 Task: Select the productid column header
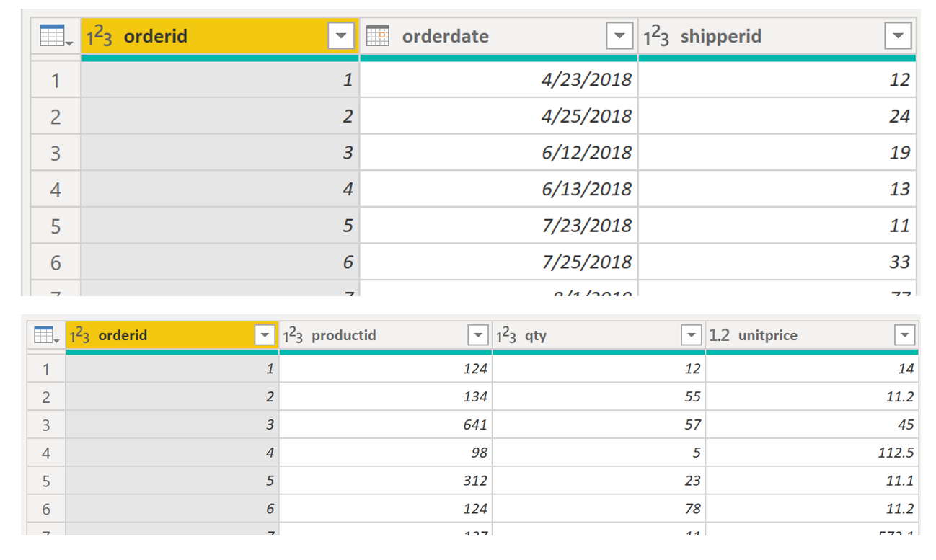coord(343,335)
